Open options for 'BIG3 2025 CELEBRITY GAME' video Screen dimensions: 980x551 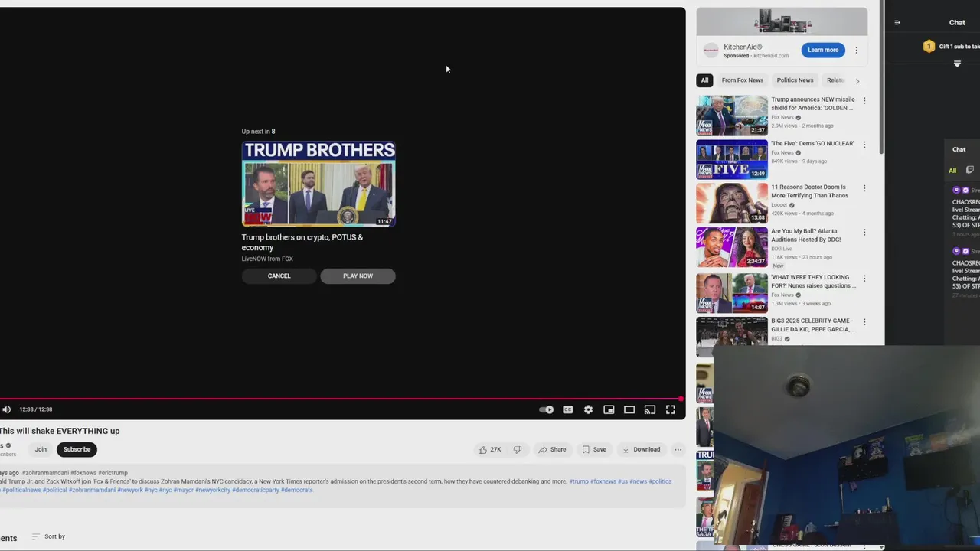[x=864, y=322]
